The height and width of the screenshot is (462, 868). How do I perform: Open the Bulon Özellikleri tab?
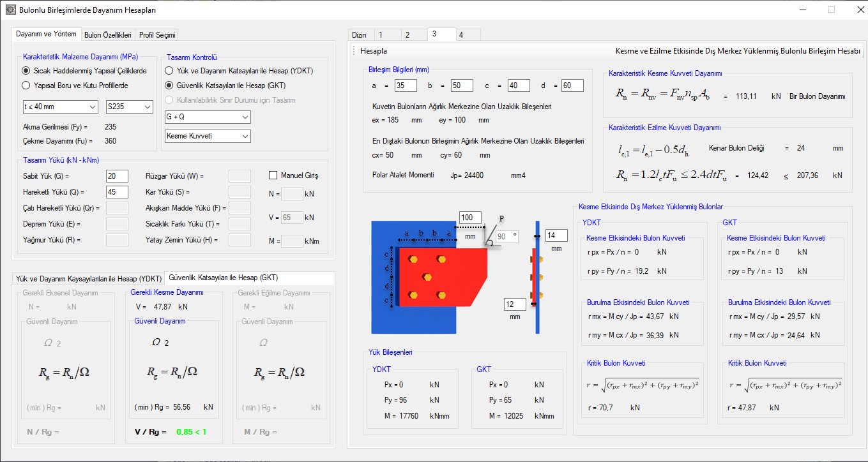[108, 35]
